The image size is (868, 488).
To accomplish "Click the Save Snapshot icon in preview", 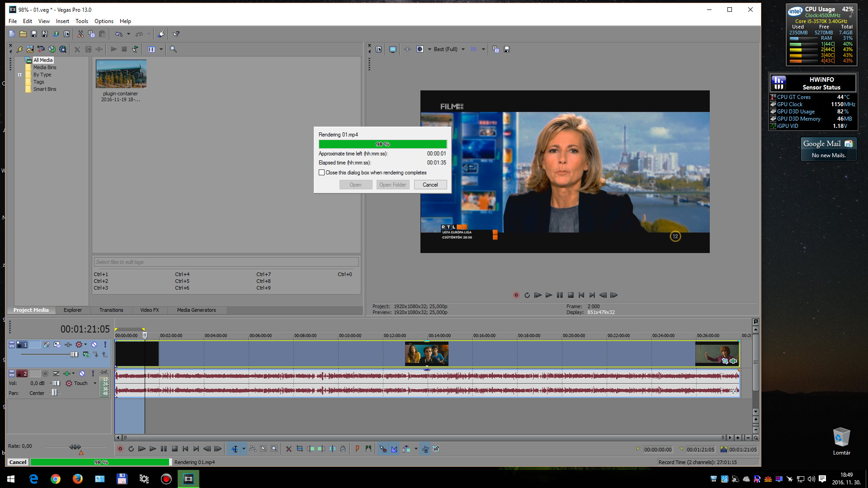I will [x=507, y=49].
